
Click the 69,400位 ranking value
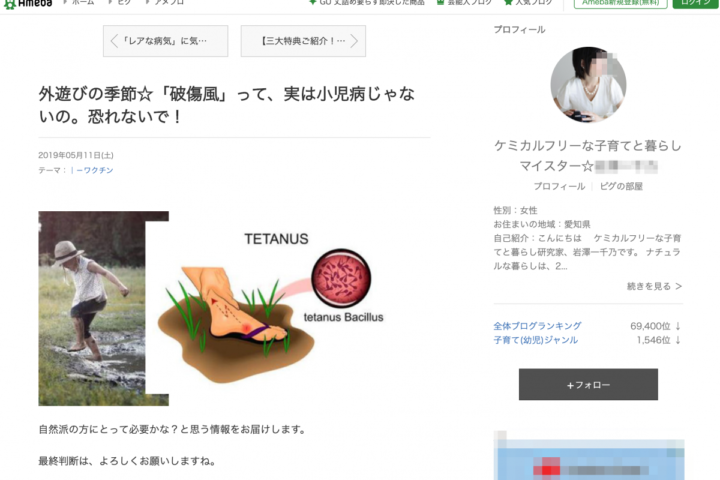(650, 326)
